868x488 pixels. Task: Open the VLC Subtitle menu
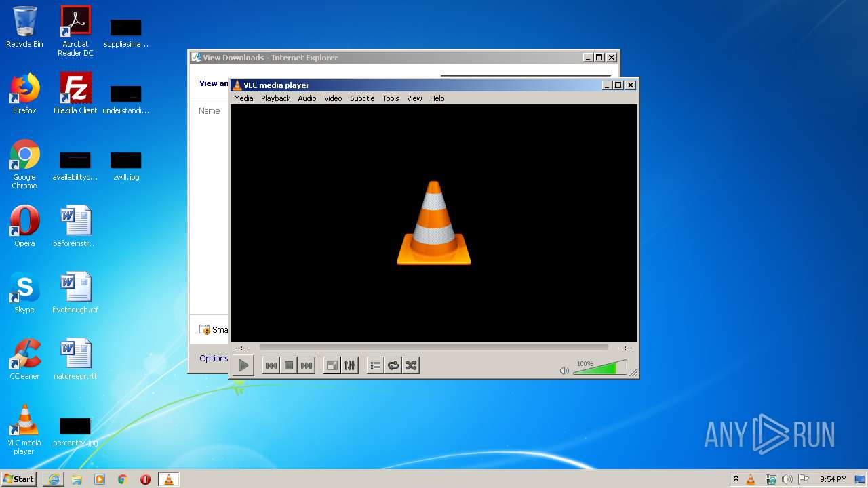(362, 98)
